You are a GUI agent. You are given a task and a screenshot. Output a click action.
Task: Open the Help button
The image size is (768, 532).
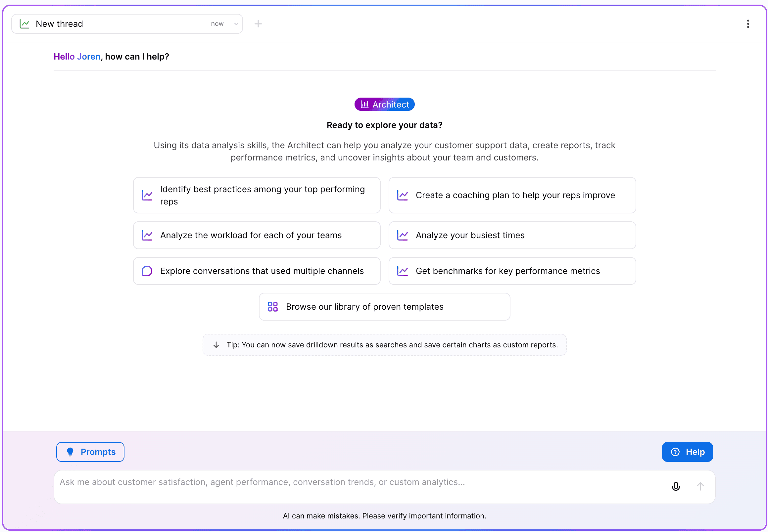pos(687,452)
